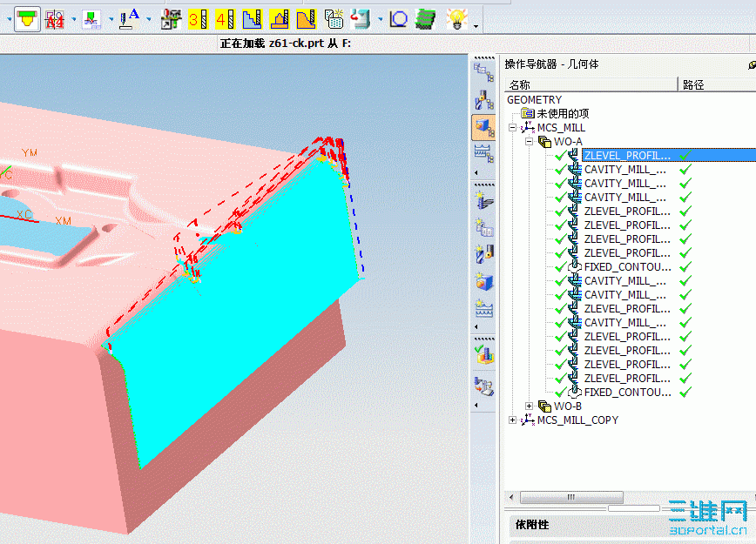Screen dimensions: 756x544
Task: Click the green-and-yellow mold icon in the top toolbar
Action: [x=27, y=20]
